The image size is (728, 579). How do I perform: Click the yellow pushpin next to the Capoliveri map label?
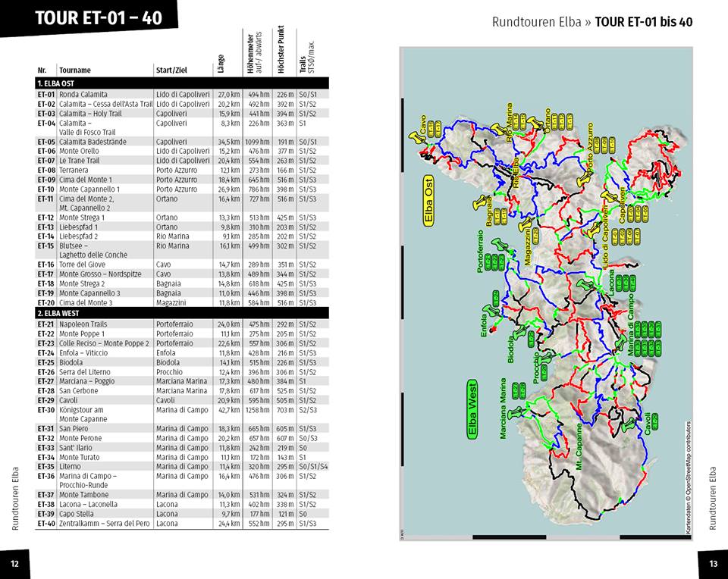[609, 196]
